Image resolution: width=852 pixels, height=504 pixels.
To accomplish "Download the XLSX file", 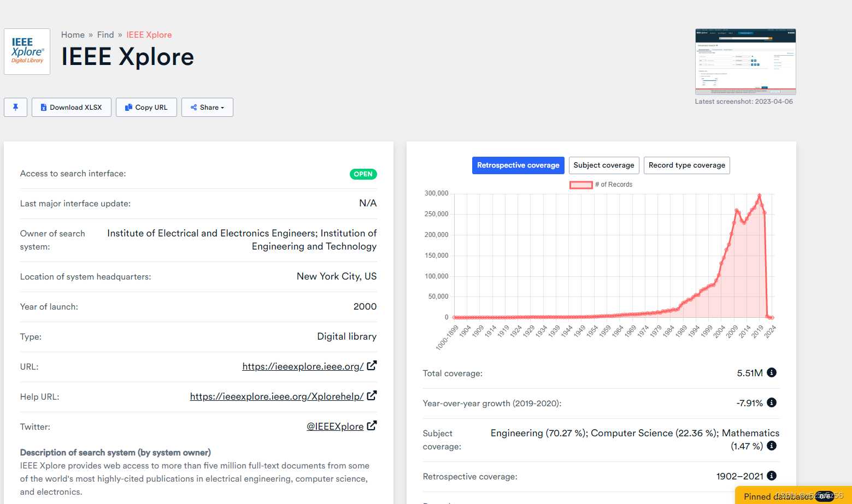I will pos(72,107).
